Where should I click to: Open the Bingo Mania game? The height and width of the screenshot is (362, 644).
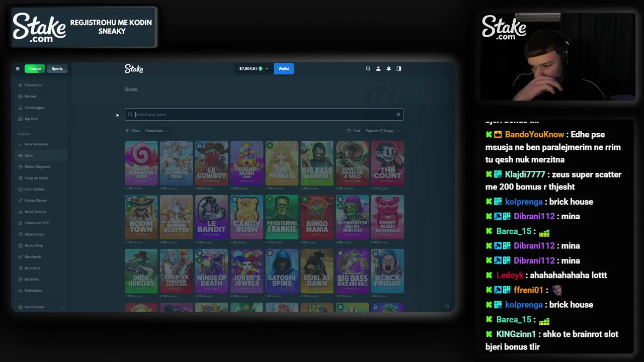pos(317,217)
